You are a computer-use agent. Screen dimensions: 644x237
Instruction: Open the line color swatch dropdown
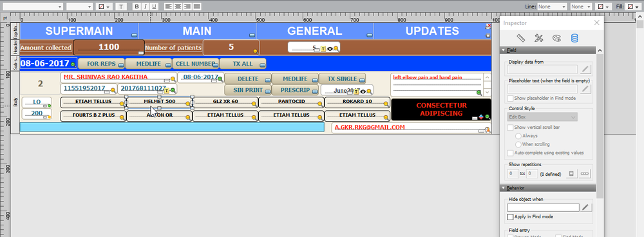[x=603, y=6]
